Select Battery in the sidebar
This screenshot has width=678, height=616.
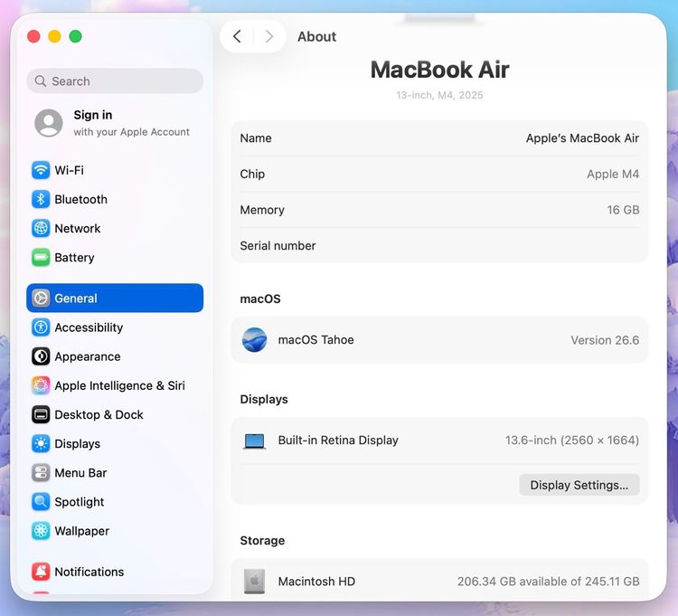[74, 258]
